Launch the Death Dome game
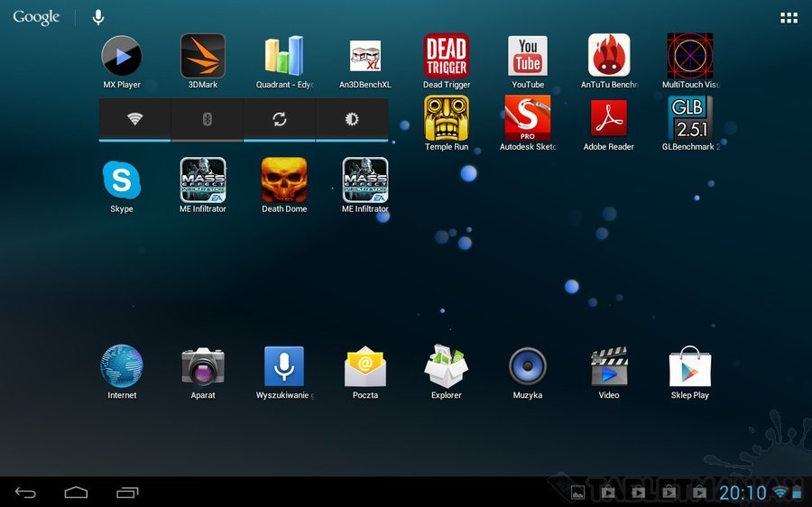This screenshot has height=507, width=812. tap(284, 180)
